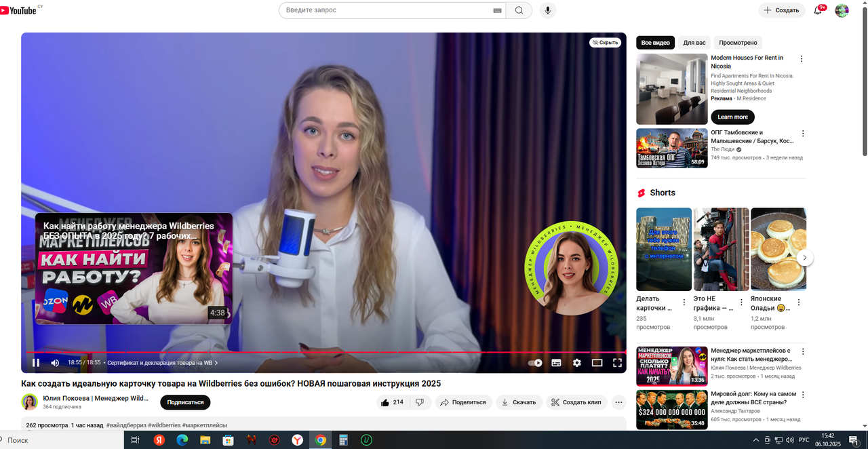This screenshot has width=868, height=449.
Task: Open Calculator in taskbar
Action: coord(343,440)
